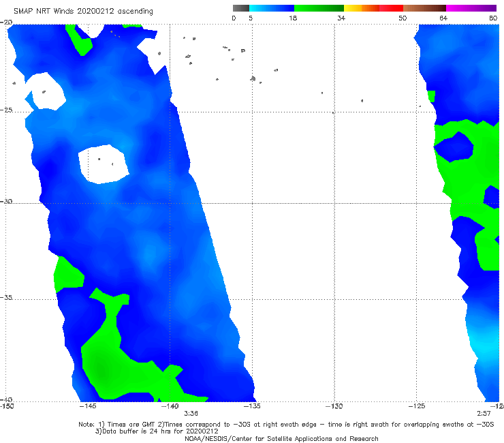The width and height of the screenshot is (504, 443).
Task: Click the brown segment of the color bar
Action: pos(424,8)
